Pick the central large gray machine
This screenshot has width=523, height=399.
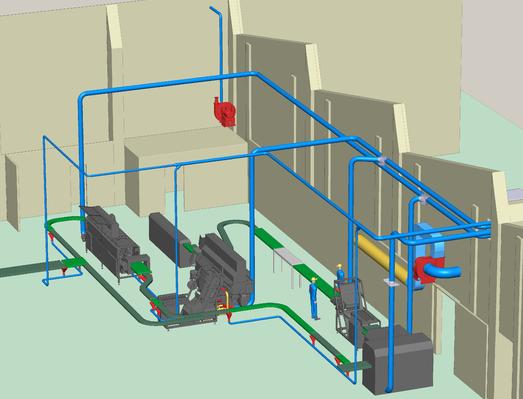pyautogui.click(x=217, y=270)
